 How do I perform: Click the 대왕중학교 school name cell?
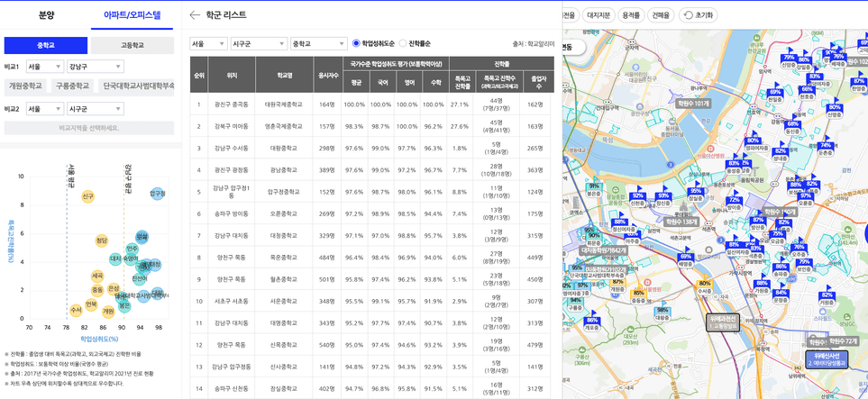pyautogui.click(x=284, y=149)
